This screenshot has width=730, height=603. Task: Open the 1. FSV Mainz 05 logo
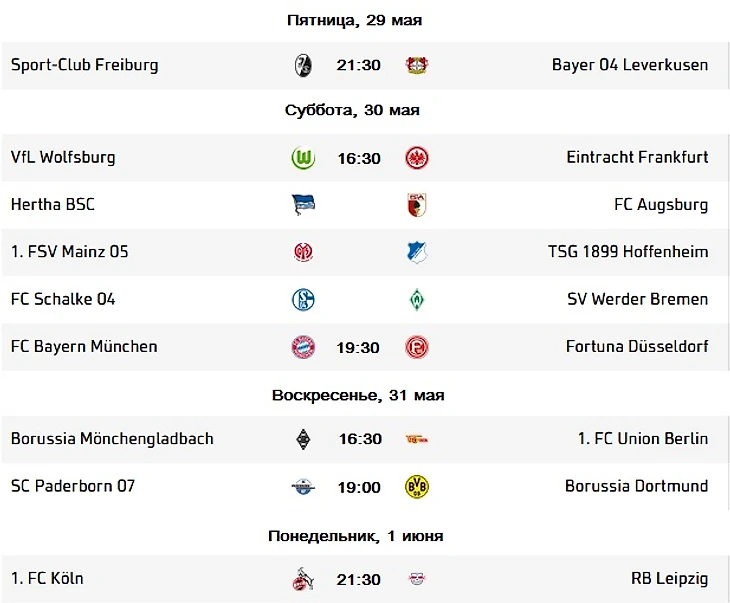pyautogui.click(x=303, y=252)
